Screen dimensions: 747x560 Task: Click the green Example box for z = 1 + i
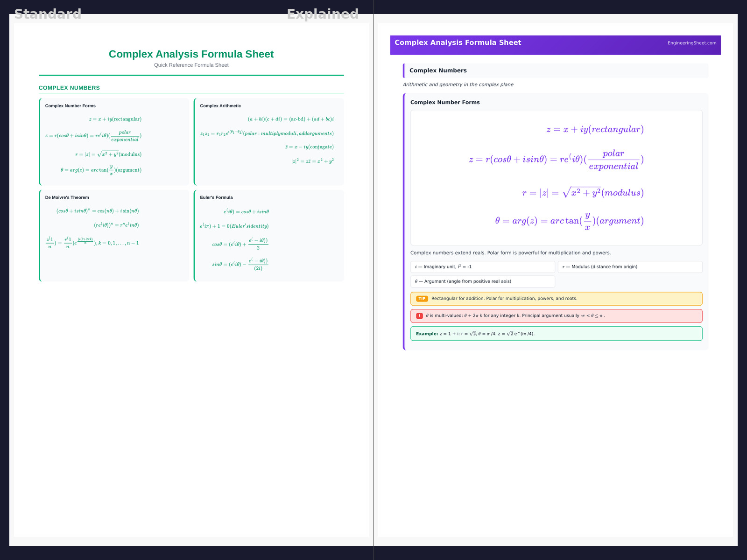556,334
